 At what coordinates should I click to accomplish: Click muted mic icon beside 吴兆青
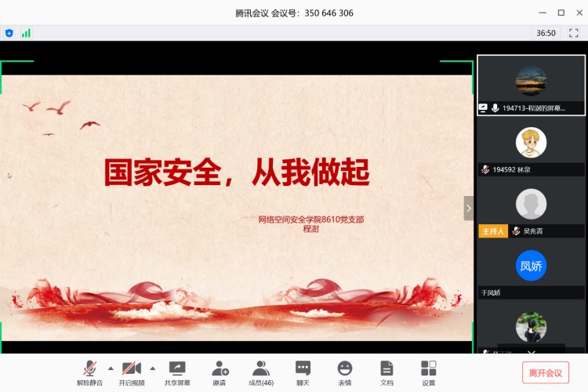coord(516,231)
